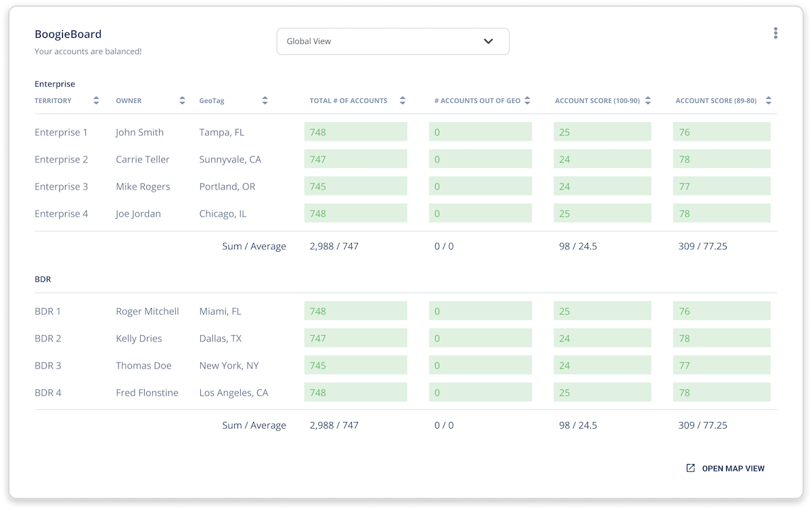The height and width of the screenshot is (510, 812).
Task: Click the chevron in Global View selector
Action: (x=489, y=41)
